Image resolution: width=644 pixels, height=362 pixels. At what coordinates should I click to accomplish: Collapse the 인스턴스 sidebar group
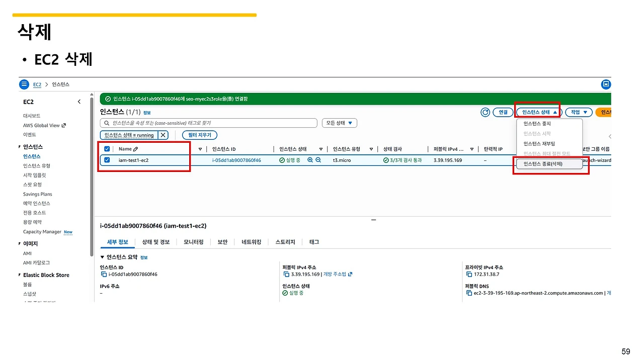(x=20, y=147)
